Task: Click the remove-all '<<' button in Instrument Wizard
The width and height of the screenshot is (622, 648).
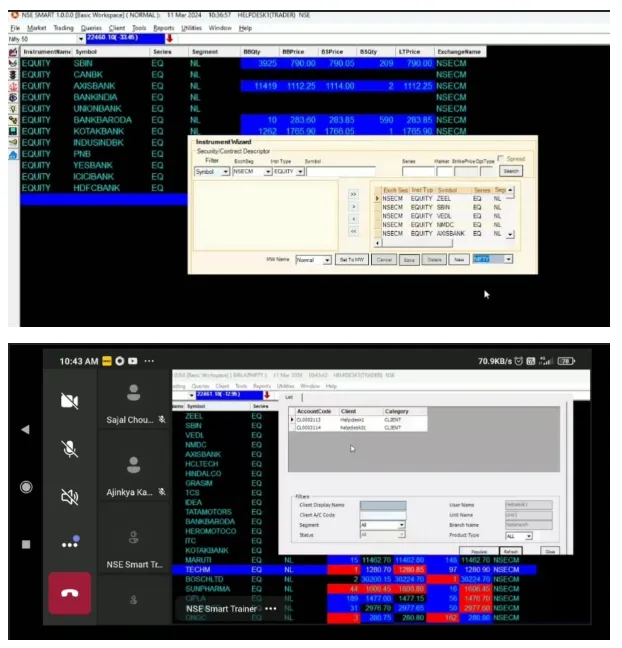Action: (353, 231)
